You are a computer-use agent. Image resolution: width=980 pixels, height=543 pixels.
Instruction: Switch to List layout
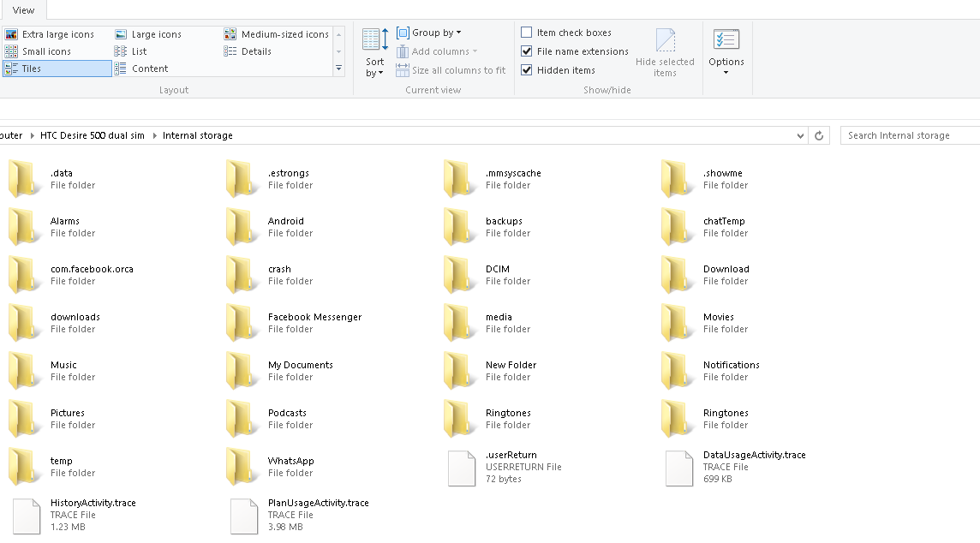(x=130, y=51)
